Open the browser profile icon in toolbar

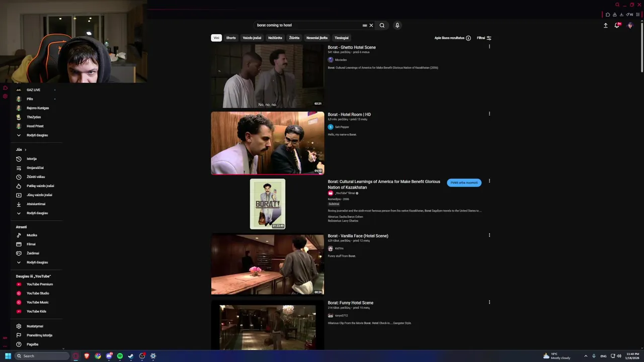click(614, 15)
